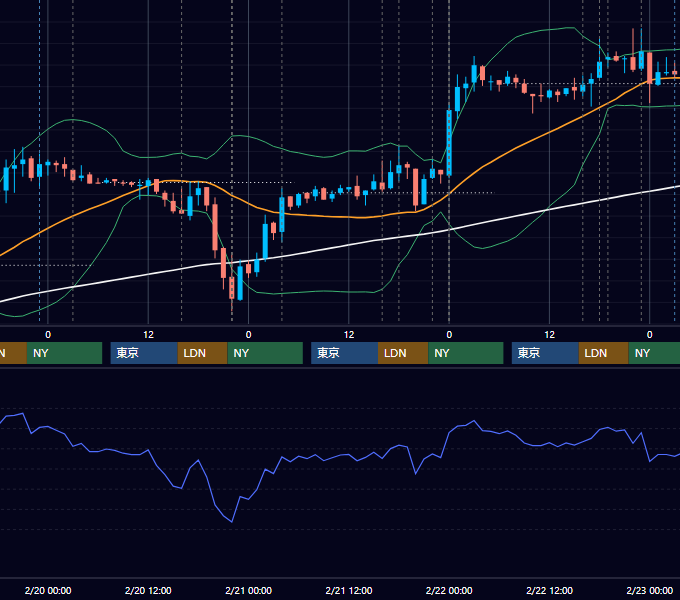Click the 2/22 12:00 date label
Screen dimensions: 680x600
click(x=549, y=590)
